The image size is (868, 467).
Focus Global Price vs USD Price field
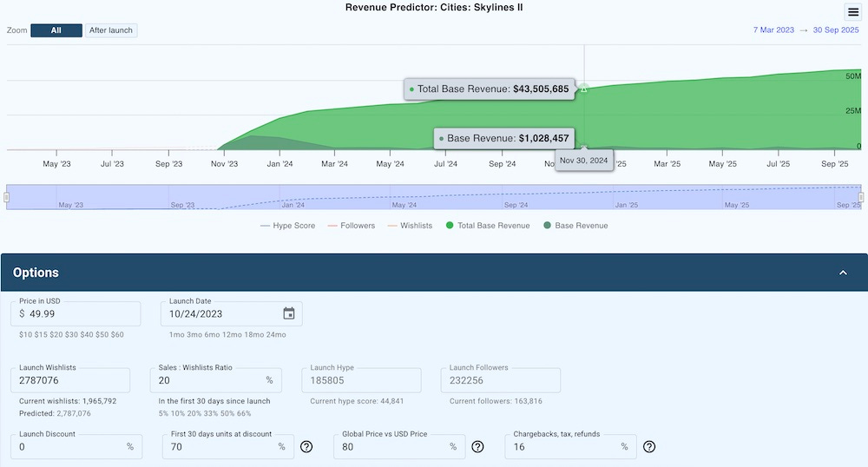pos(399,446)
